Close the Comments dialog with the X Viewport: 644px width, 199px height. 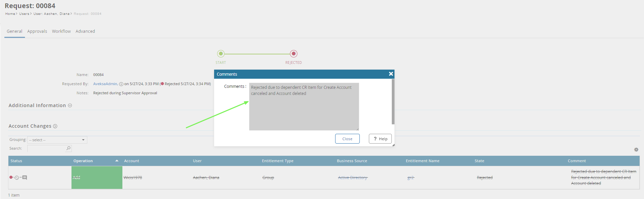pos(391,74)
